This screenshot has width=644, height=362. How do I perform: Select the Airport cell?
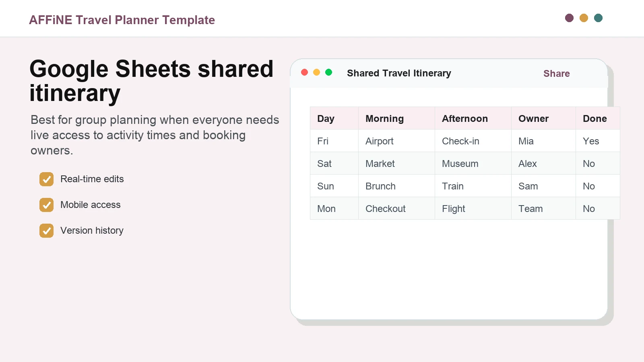(396, 141)
